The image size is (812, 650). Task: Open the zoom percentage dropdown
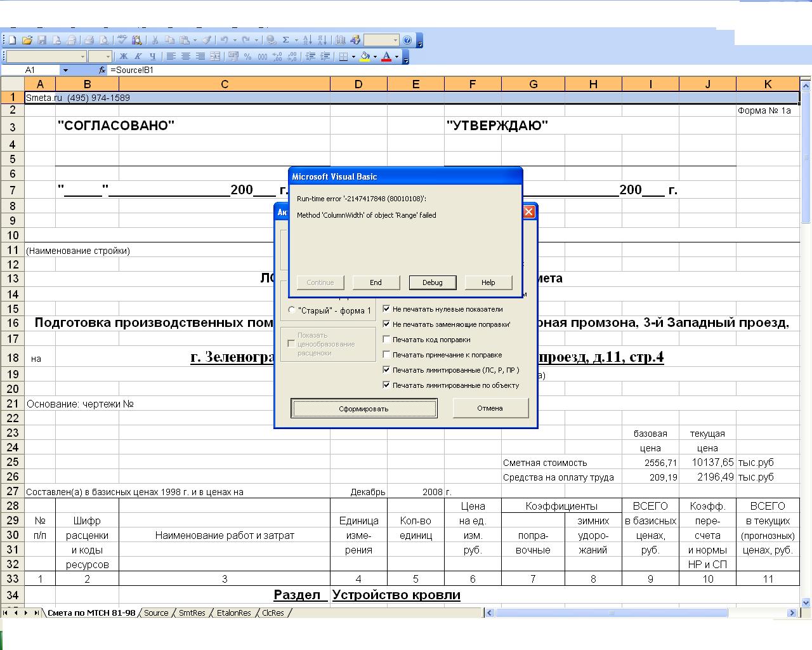(x=395, y=40)
